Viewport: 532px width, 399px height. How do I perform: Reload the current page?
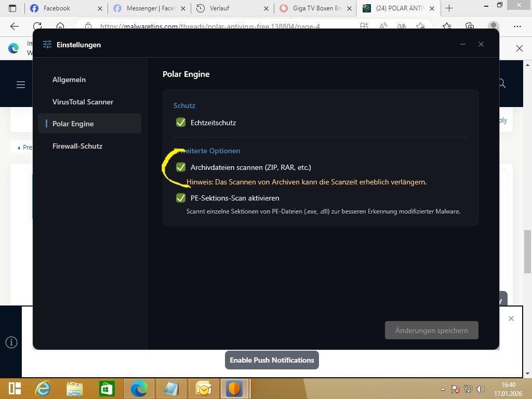click(x=37, y=26)
